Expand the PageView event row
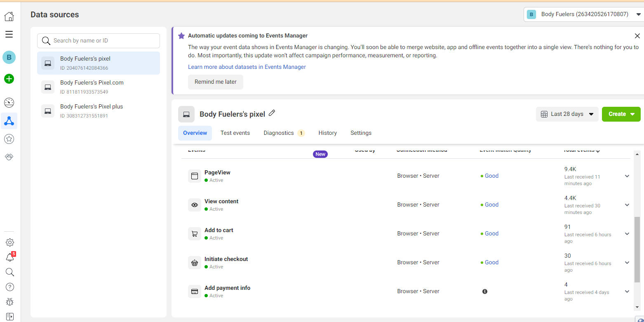This screenshot has height=322, width=644. click(627, 176)
